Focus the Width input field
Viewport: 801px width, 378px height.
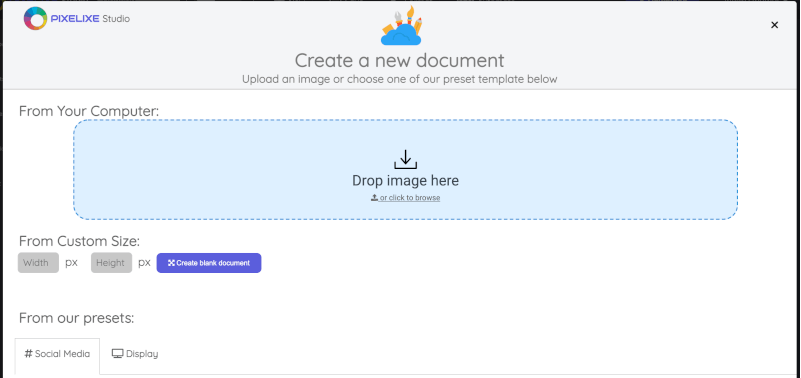coord(38,263)
